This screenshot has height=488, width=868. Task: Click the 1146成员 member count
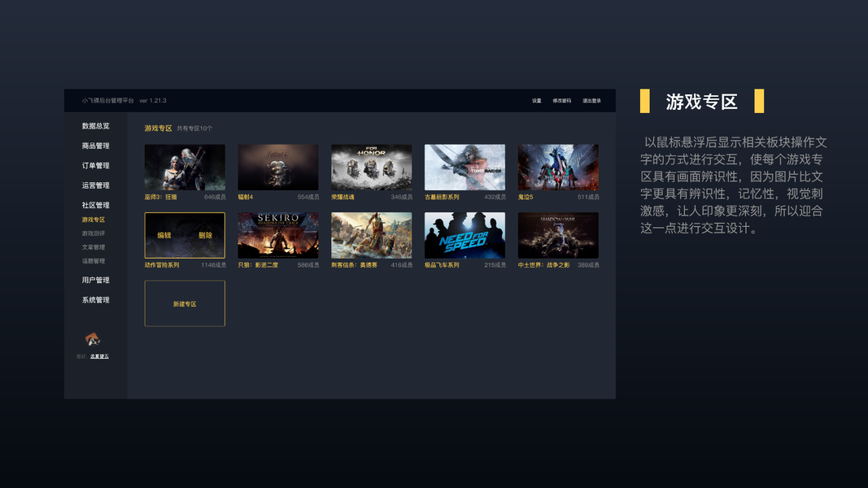(214, 265)
